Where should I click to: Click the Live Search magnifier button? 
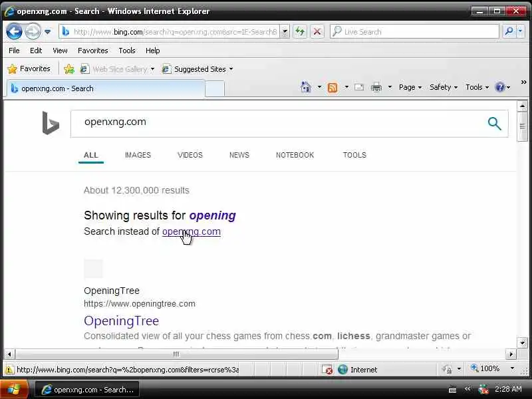coord(509,31)
